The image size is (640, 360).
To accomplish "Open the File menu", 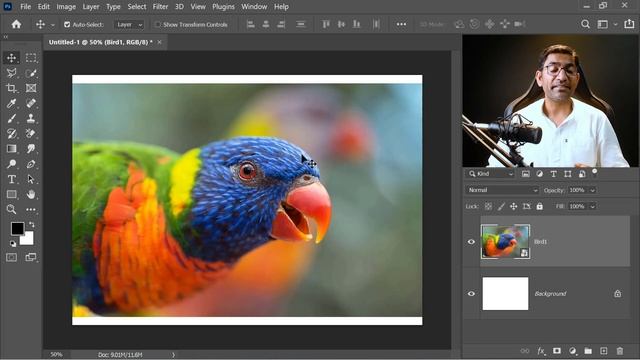I will pos(25,7).
